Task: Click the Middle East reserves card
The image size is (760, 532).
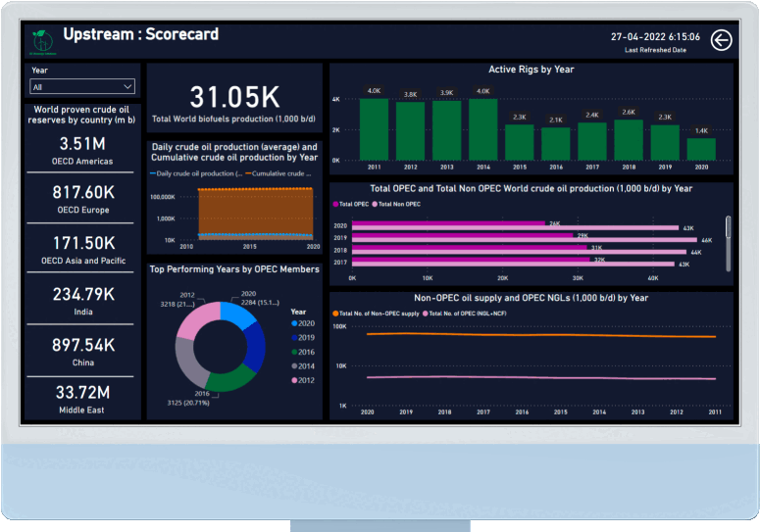Action: click(82, 400)
